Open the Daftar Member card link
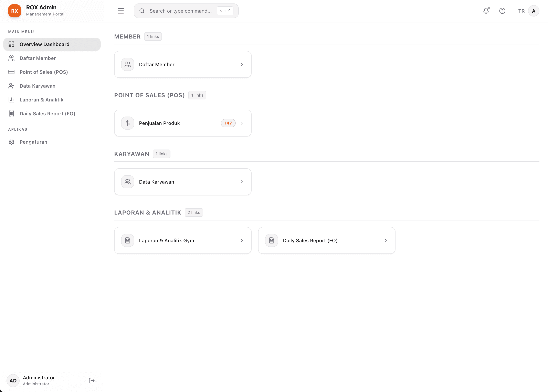 point(183,64)
